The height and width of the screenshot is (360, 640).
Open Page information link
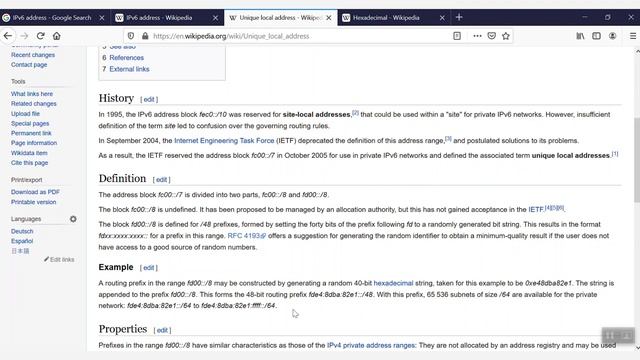[34, 143]
